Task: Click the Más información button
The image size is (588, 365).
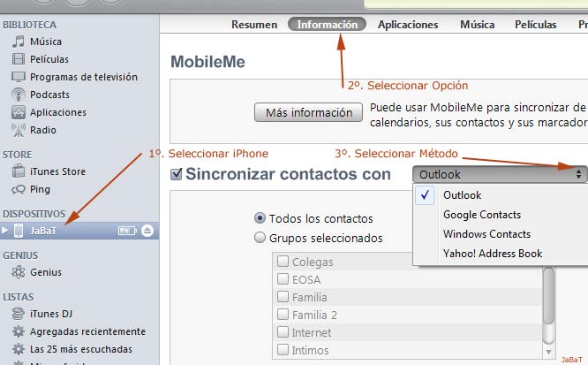Action: pyautogui.click(x=308, y=112)
